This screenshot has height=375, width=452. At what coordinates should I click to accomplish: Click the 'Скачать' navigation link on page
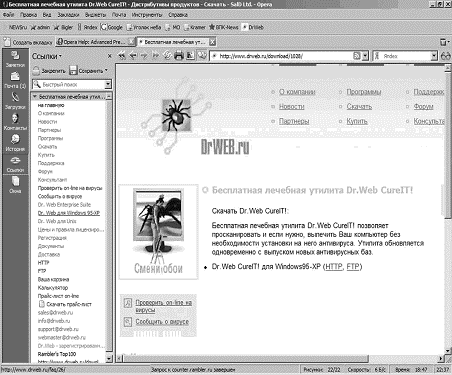(x=359, y=107)
